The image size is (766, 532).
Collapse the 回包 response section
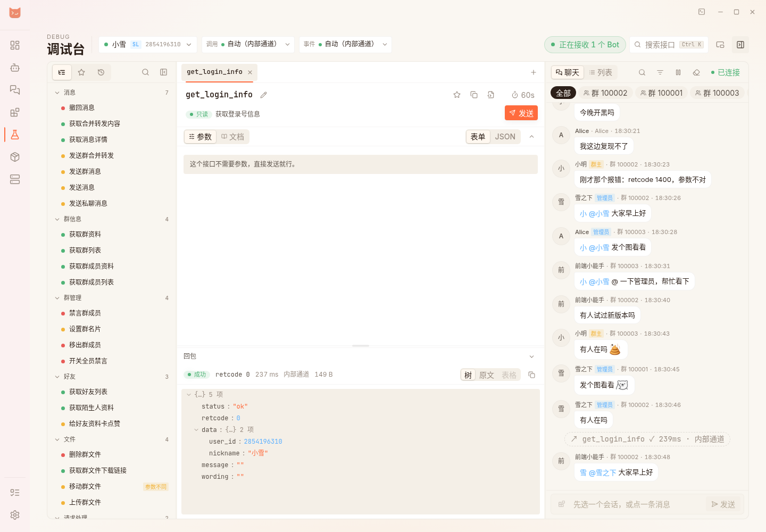(531, 356)
